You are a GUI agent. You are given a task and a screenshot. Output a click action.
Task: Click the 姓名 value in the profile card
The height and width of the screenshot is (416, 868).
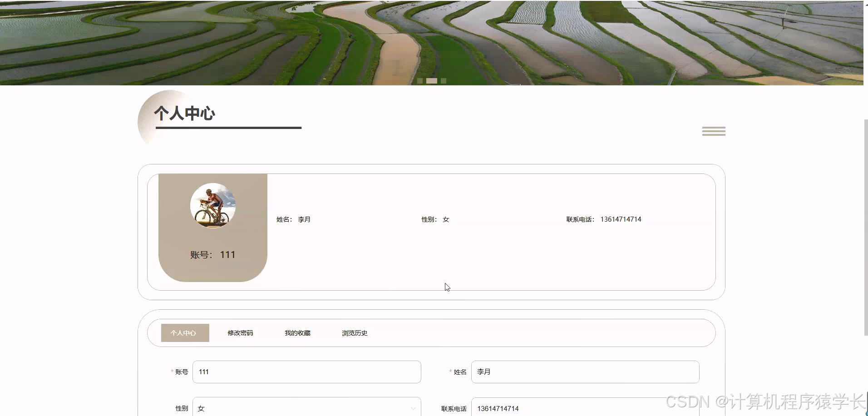coord(304,219)
